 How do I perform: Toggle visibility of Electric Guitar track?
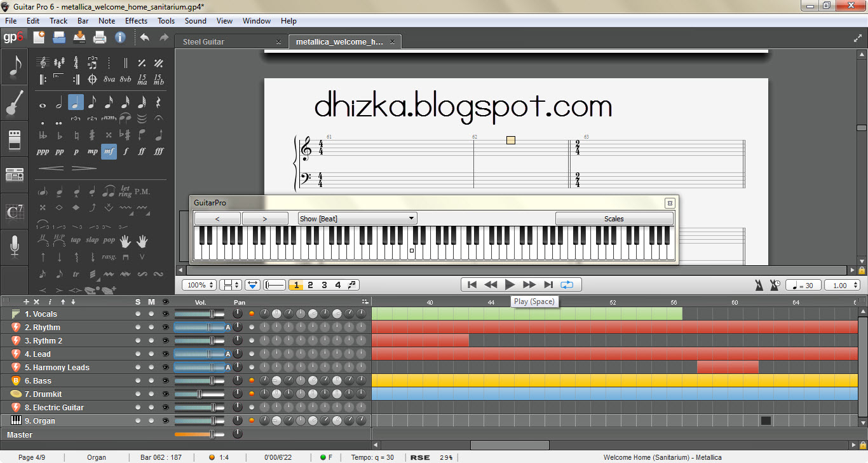(166, 408)
